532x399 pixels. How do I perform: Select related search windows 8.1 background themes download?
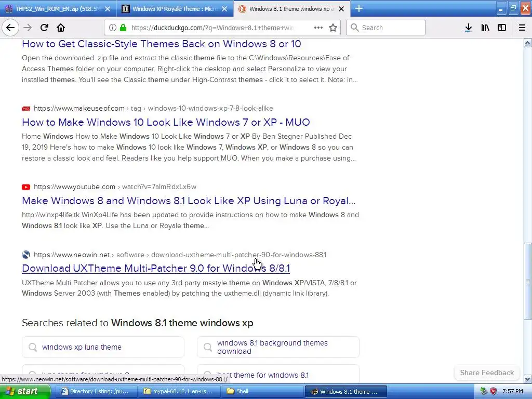pyautogui.click(x=278, y=347)
